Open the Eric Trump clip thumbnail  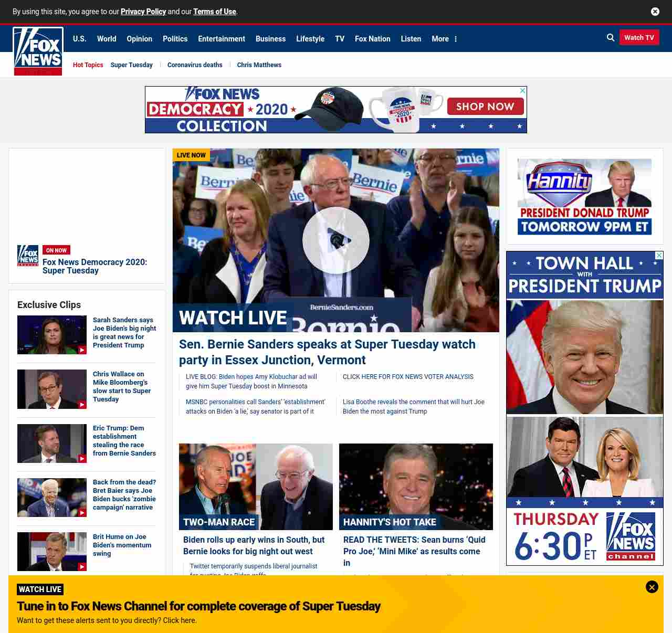click(x=52, y=444)
